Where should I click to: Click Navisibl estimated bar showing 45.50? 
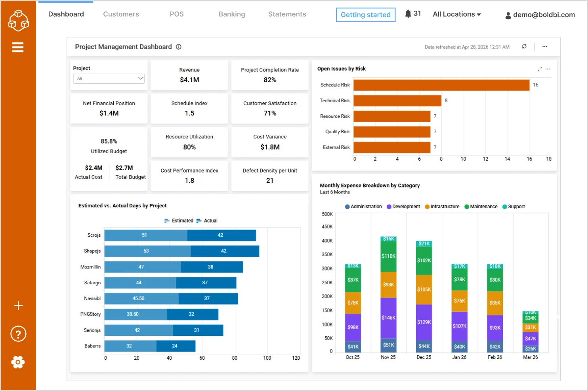[141, 299]
